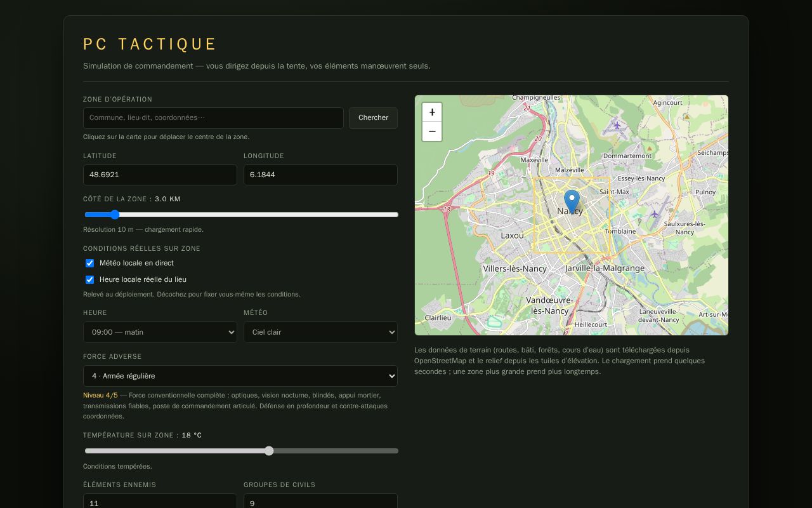
Task: Click Saulxures-lès-Nancy label on map
Action: pos(684,228)
